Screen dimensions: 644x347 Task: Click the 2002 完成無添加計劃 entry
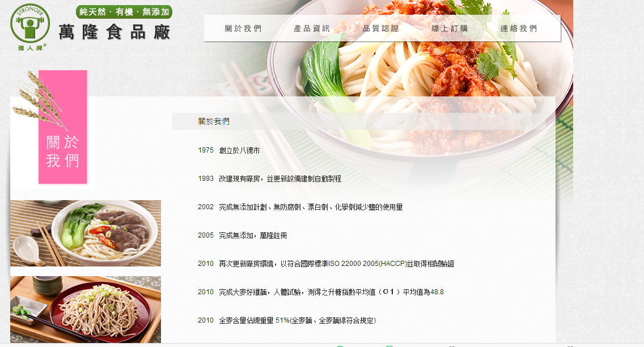[300, 207]
